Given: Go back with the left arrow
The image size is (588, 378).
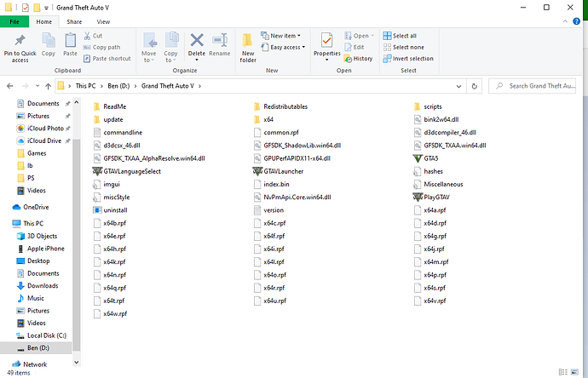Looking at the screenshot, I should (10, 86).
